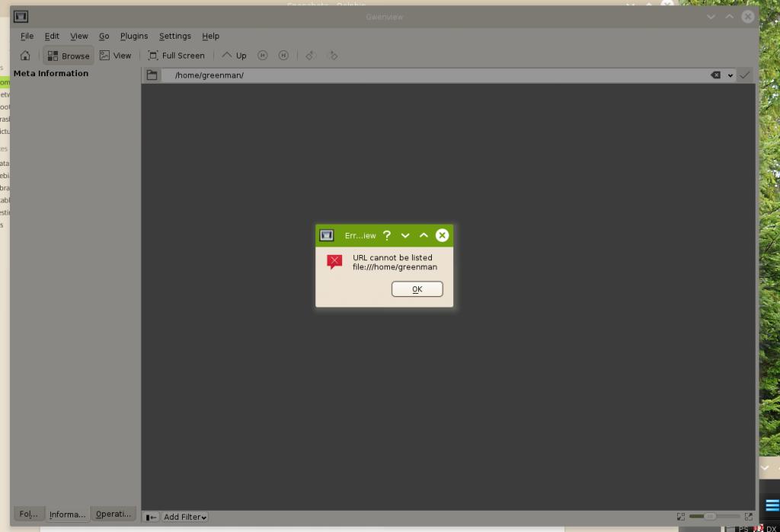Click the Rotate Left icon

click(x=311, y=56)
